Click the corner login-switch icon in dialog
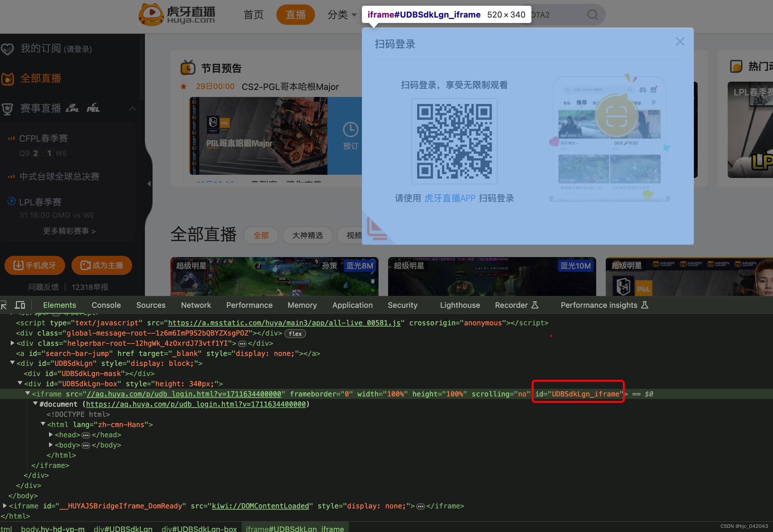Screen dimensions: 773x532 376,228
